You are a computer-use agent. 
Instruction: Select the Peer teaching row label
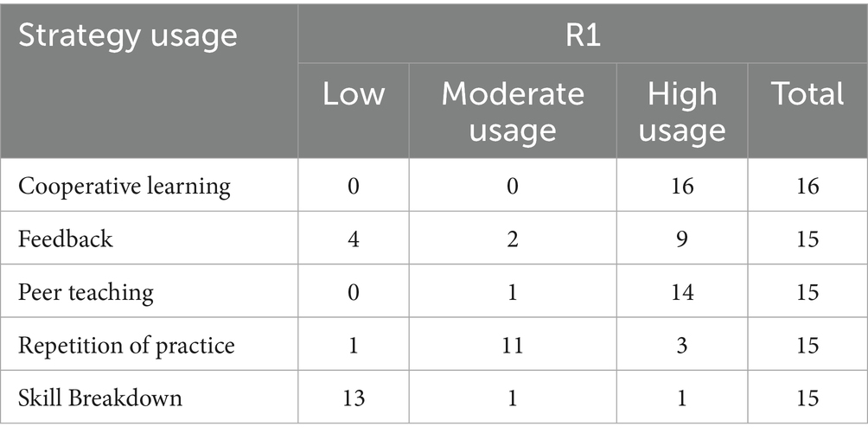(x=86, y=292)
